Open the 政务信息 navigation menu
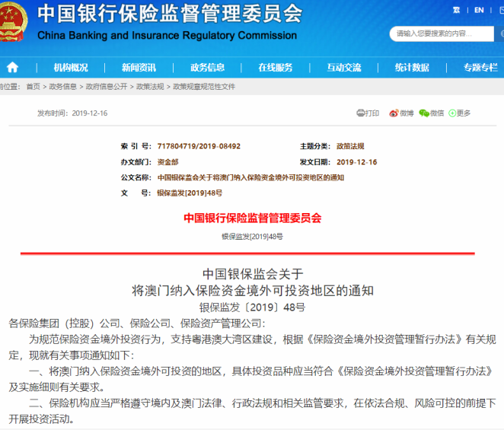Image resolution: width=504 pixels, height=430 pixels. [207, 68]
